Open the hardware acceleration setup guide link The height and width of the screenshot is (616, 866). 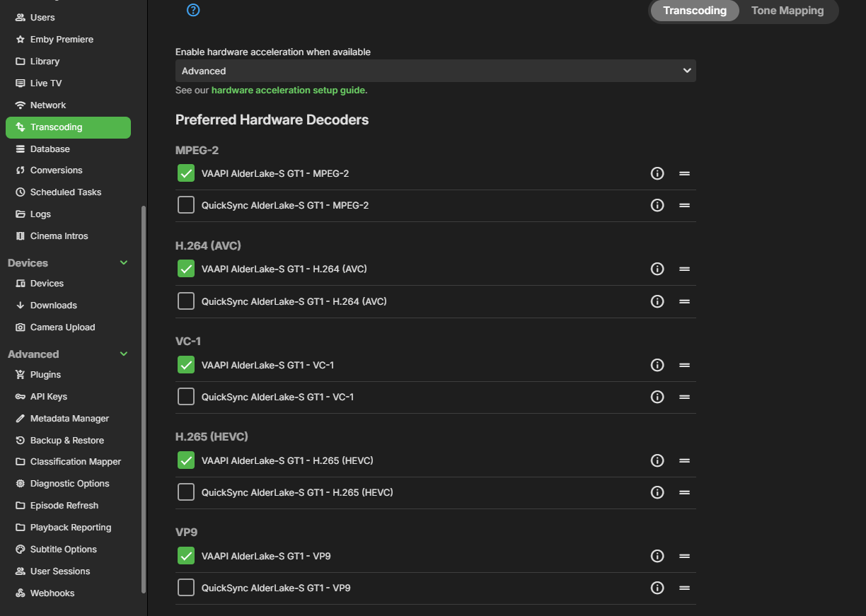pyautogui.click(x=289, y=91)
